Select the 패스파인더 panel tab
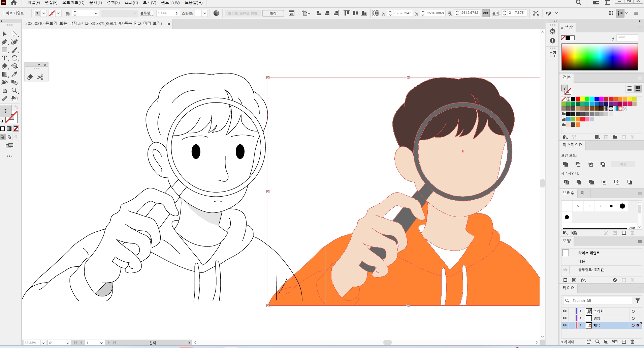 (x=572, y=145)
